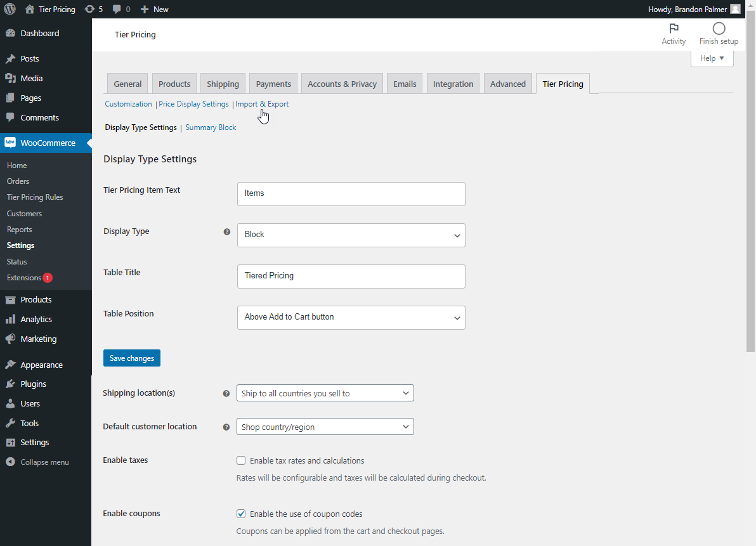Open the Table Position dropdown
The image size is (756, 546).
(351, 318)
